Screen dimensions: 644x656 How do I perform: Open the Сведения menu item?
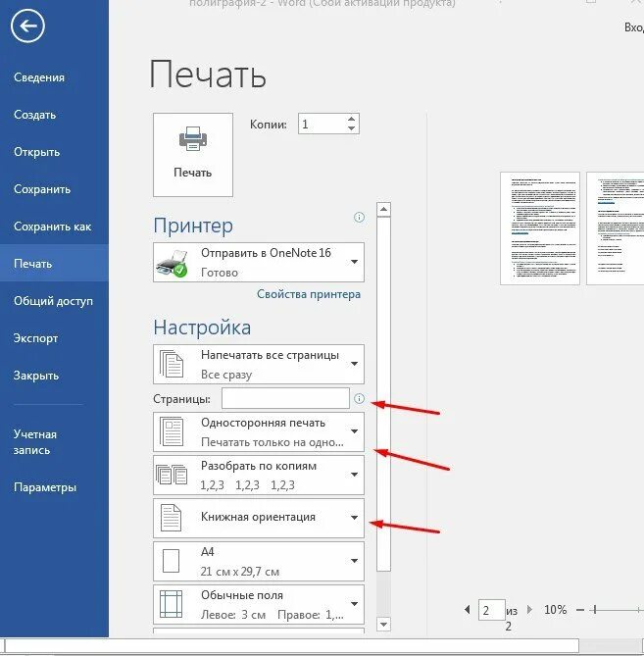[39, 77]
